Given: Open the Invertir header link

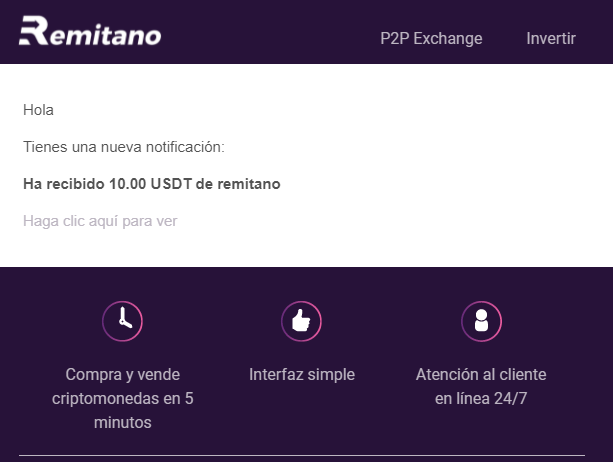Looking at the screenshot, I should point(551,38).
